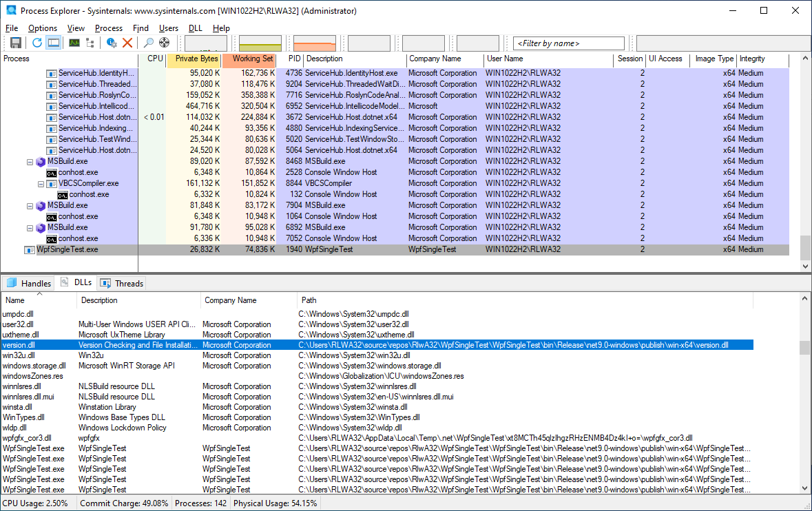Click the DLL pane scrollbar up arrow
Image resolution: width=812 pixels, height=511 pixels.
pos(805,298)
